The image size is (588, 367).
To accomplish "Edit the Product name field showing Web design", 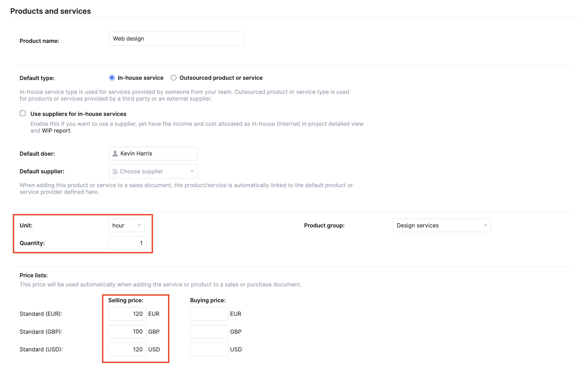I will (176, 38).
